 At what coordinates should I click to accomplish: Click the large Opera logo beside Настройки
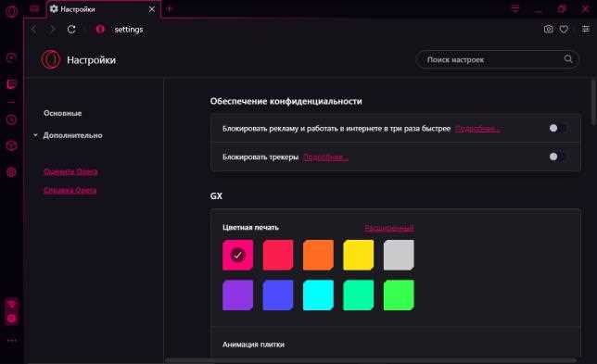pos(51,59)
